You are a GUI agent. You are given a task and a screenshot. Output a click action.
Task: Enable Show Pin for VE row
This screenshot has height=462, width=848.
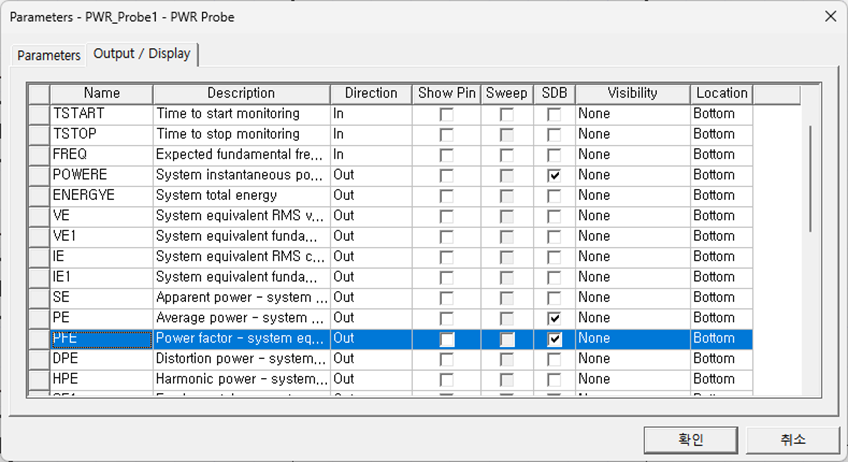coord(446,216)
